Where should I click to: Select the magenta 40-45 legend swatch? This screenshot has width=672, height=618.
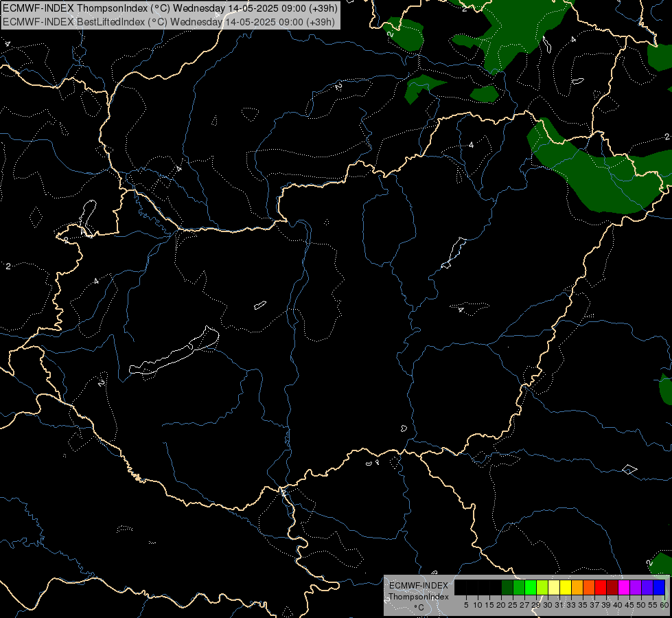623,588
